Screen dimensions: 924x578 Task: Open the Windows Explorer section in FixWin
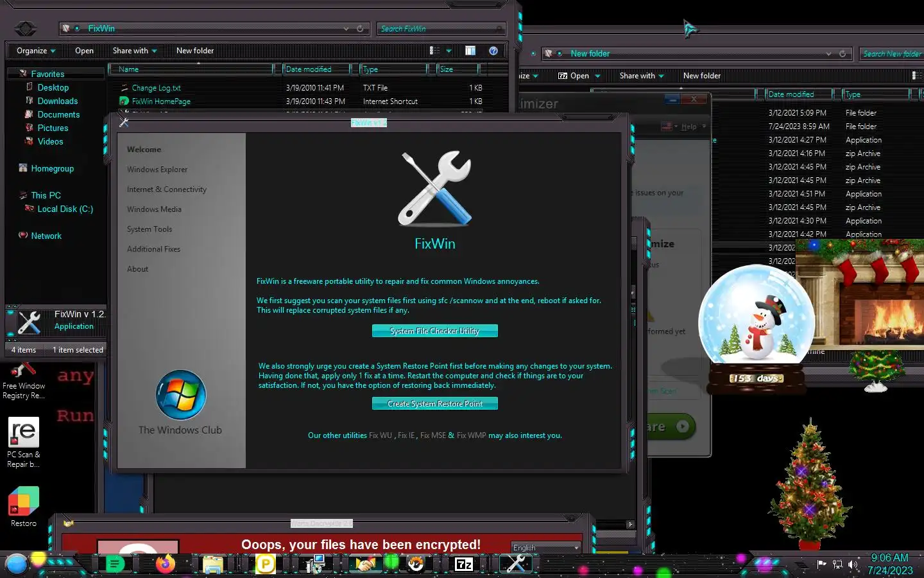pyautogui.click(x=157, y=170)
